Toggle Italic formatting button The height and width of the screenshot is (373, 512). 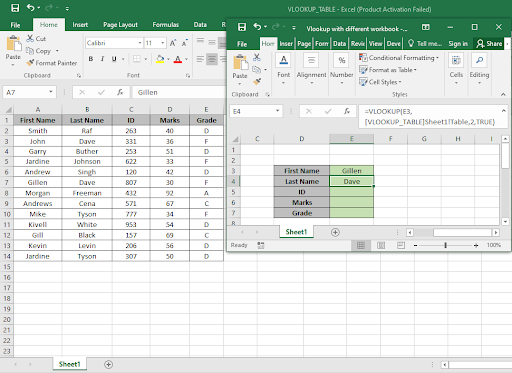click(x=102, y=59)
